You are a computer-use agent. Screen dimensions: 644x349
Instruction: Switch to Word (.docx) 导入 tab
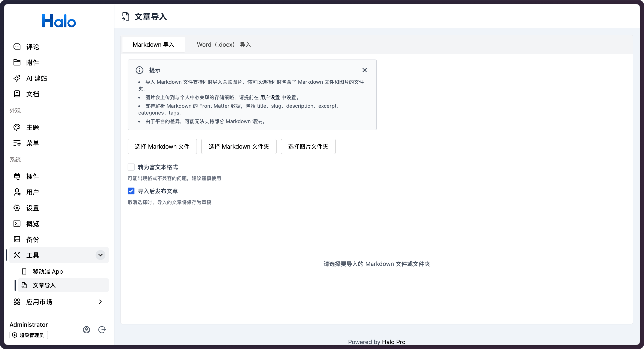pos(224,45)
